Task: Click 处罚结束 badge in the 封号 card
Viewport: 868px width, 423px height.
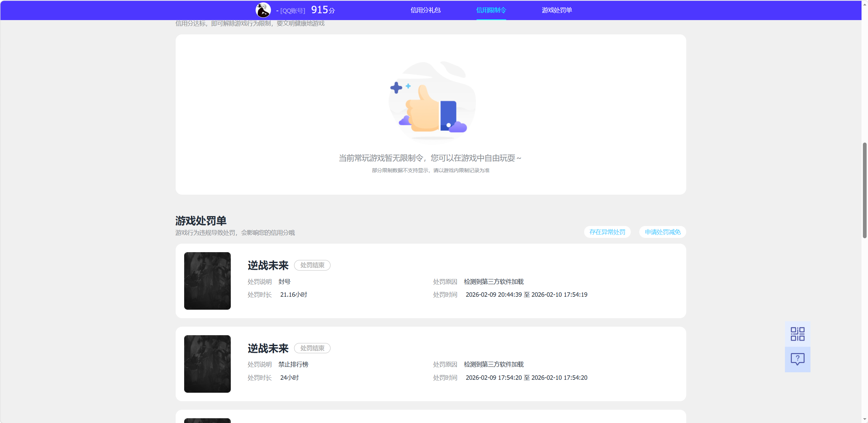Action: coord(312,265)
